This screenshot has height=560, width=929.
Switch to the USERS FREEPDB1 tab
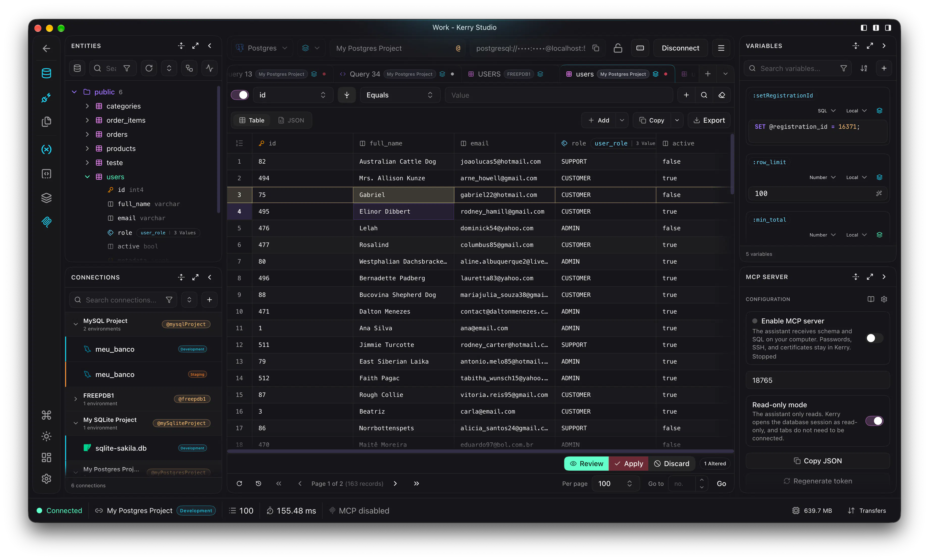tap(506, 74)
